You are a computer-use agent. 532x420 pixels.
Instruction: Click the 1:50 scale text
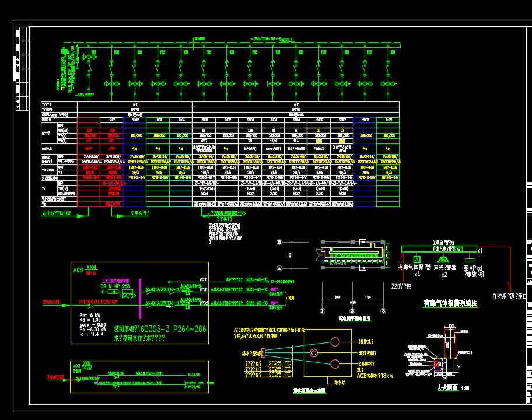click(465, 388)
